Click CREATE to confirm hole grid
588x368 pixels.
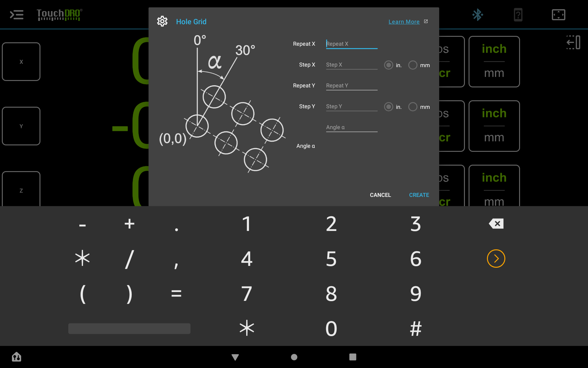pyautogui.click(x=419, y=195)
